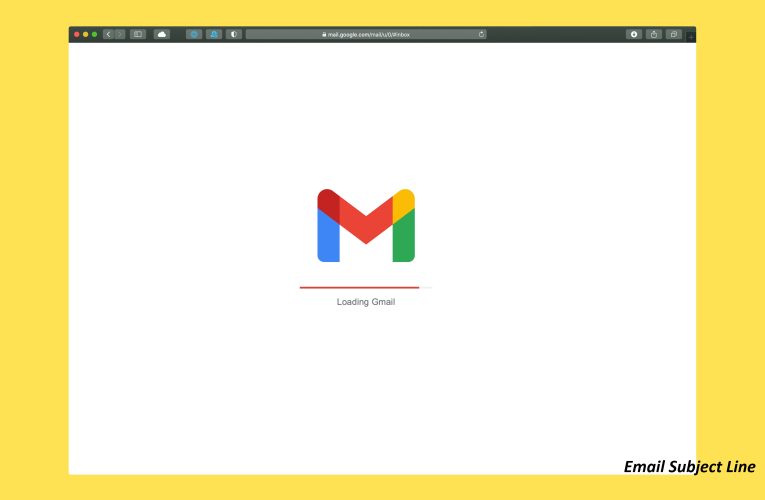Image resolution: width=765 pixels, height=500 pixels.
Task: Click the red Gmail loading progress bar
Action: click(359, 287)
